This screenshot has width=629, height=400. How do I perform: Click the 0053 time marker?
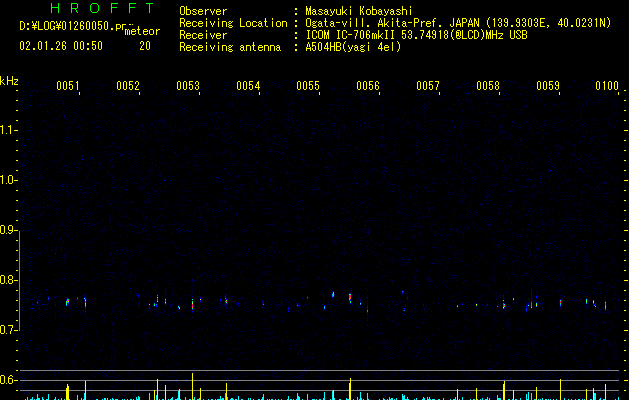(x=188, y=85)
